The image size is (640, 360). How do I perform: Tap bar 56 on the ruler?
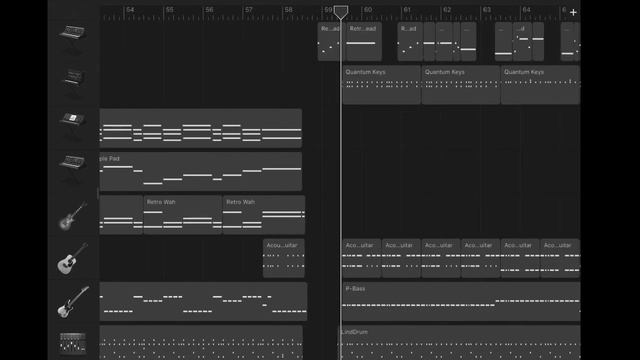point(209,10)
